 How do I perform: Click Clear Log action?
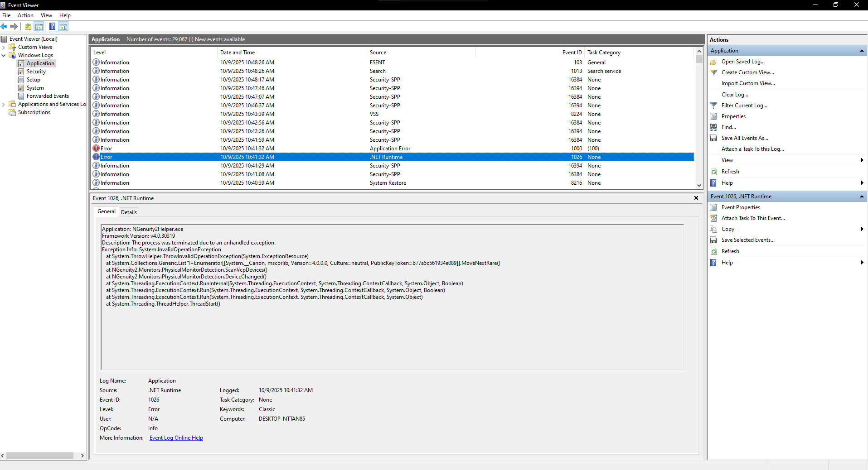pyautogui.click(x=735, y=95)
